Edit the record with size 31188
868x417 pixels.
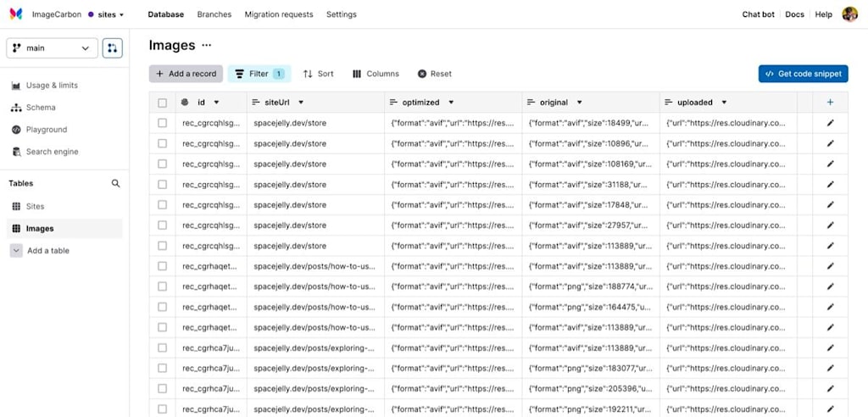click(x=830, y=185)
